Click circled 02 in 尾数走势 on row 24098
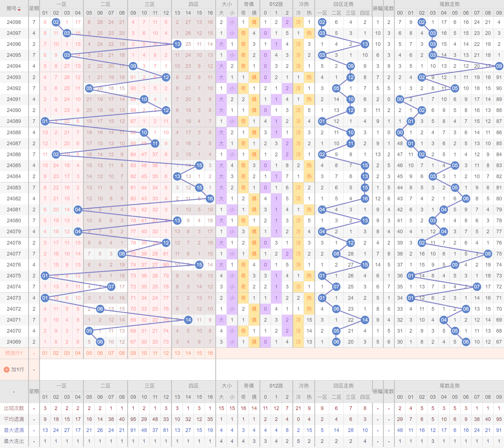This screenshot has height=448, width=504. coord(422,22)
